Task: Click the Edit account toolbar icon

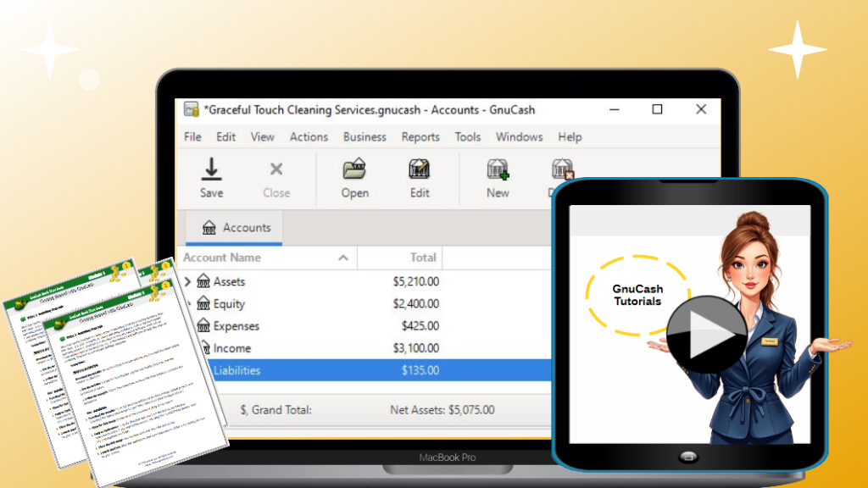Action: 419,169
